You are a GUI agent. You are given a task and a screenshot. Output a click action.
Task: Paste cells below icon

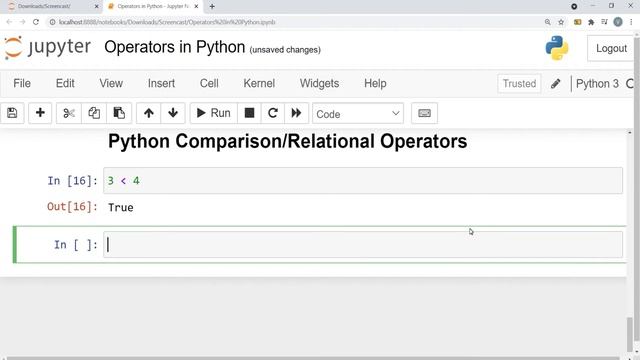pos(119,113)
